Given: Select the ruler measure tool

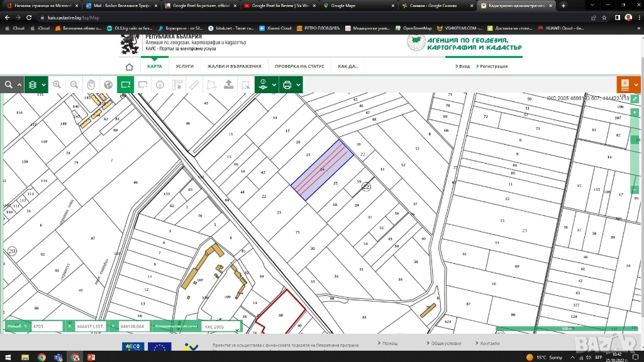Looking at the screenshot, I should click(194, 85).
